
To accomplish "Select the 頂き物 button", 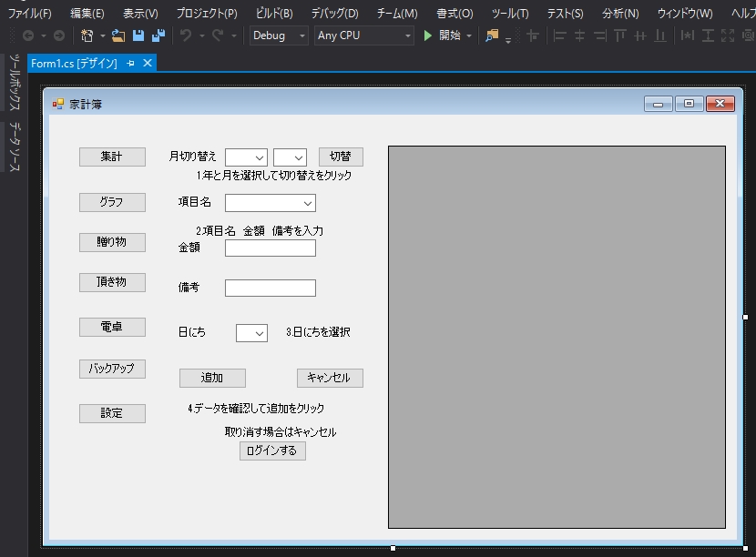I will click(112, 282).
